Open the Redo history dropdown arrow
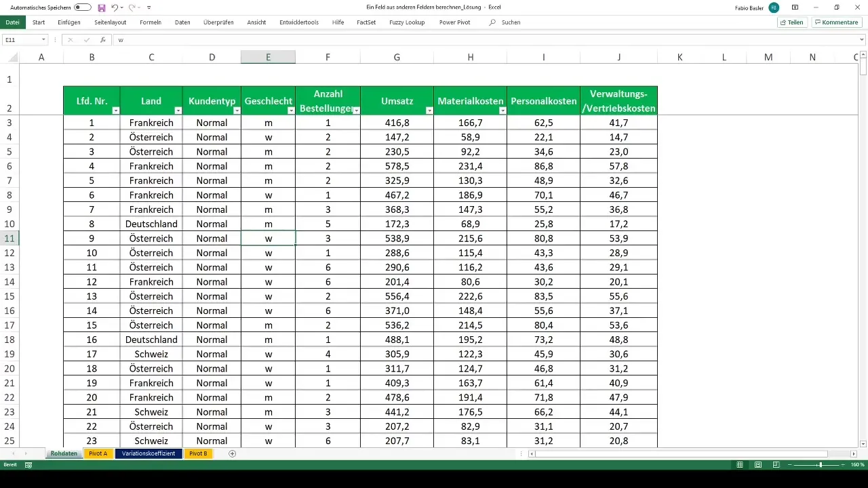Image resolution: width=868 pixels, height=488 pixels. (x=139, y=7)
